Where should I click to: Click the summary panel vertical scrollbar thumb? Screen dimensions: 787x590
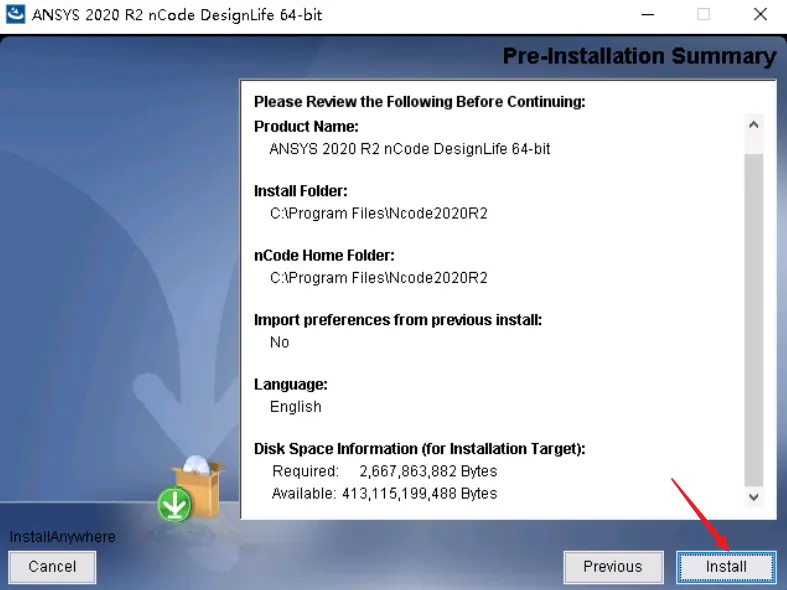[753, 320]
